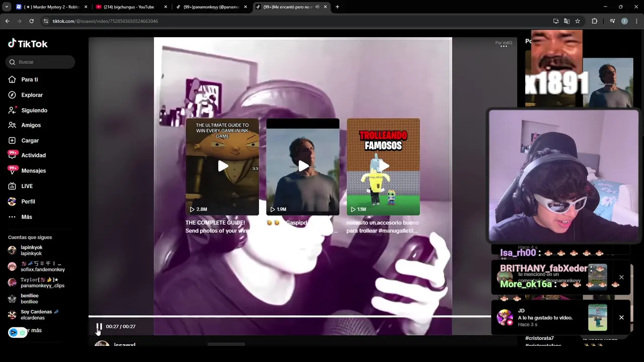This screenshot has width=644, height=362.
Task: Open issawxl profile avatar below video
Action: click(102, 344)
